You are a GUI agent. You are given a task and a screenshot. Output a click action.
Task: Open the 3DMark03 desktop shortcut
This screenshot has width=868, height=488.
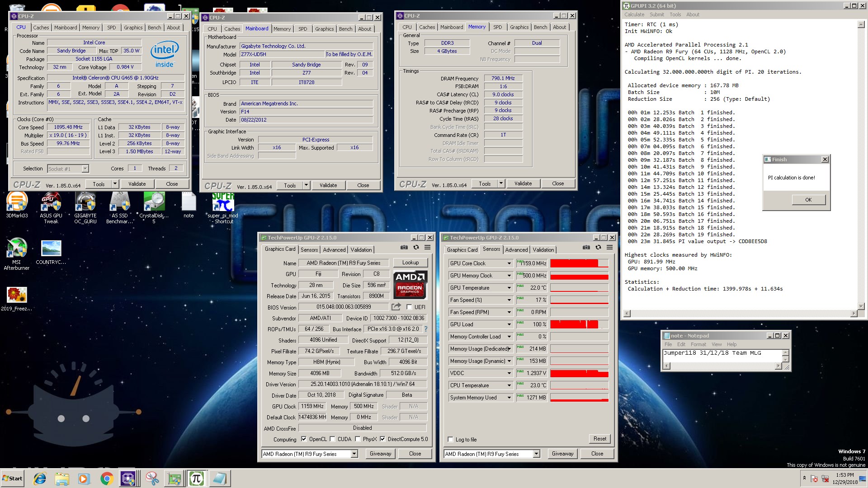point(17,206)
